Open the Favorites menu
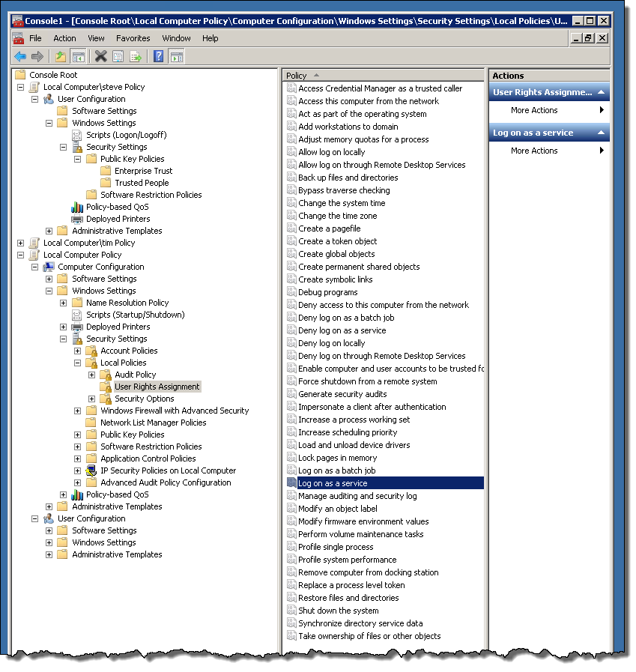The width and height of the screenshot is (636, 672). 133,38
